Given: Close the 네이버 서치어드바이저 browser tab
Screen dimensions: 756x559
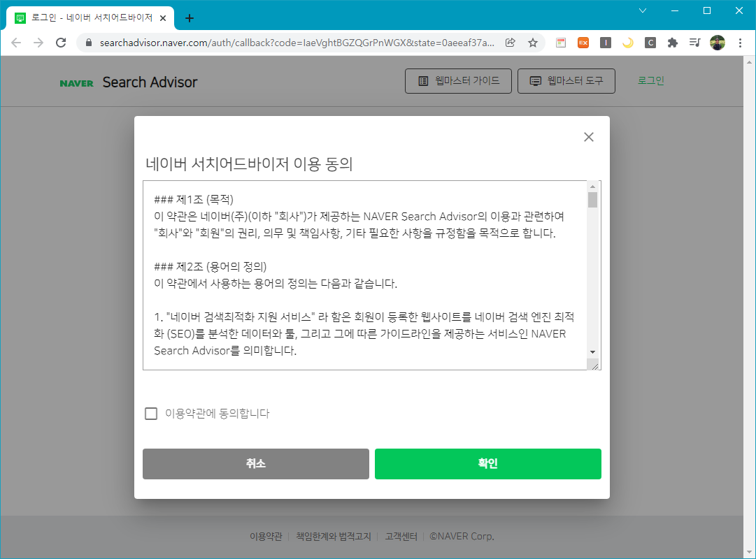Looking at the screenshot, I should pos(163,18).
